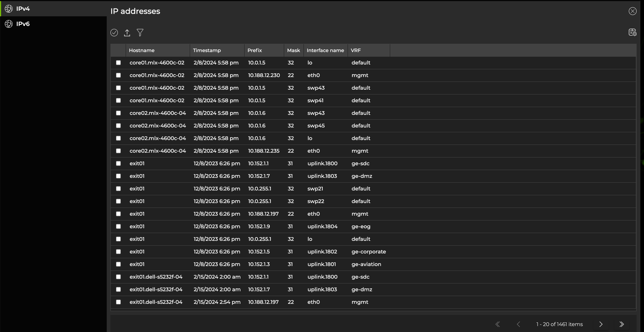Click the Interface name column header

click(x=325, y=50)
